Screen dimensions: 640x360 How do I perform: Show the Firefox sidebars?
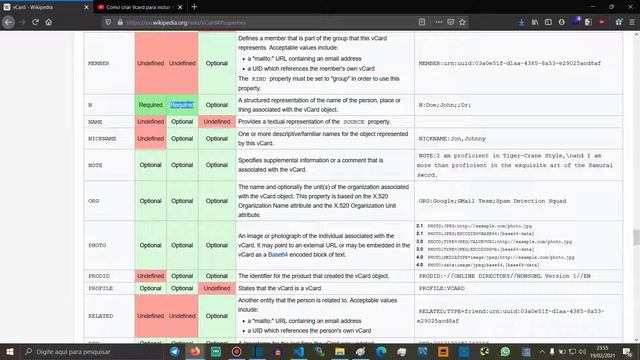pyautogui.click(x=548, y=22)
